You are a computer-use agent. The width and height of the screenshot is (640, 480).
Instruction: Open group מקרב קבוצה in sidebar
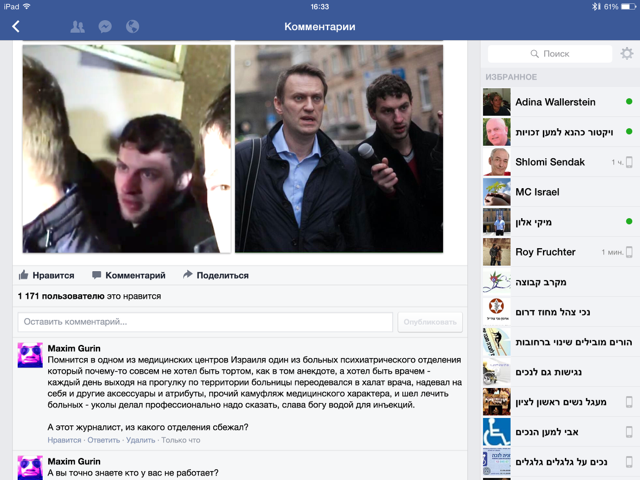click(560, 282)
